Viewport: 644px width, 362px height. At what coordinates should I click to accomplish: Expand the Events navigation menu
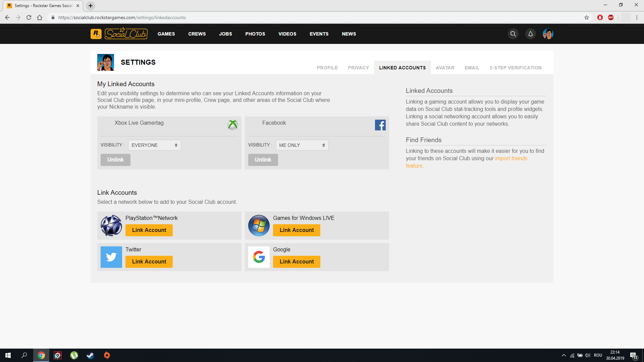[319, 34]
